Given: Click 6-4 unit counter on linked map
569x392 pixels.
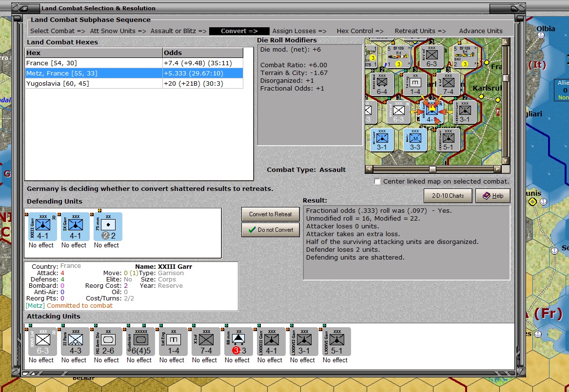Looking at the screenshot, I should [382, 84].
